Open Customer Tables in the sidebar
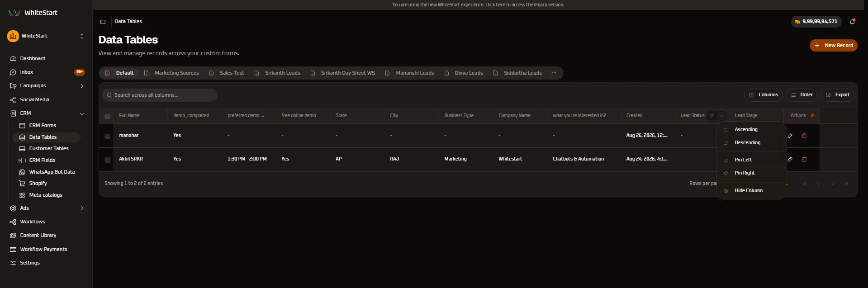Screen dimensions: 868x288 49,148
